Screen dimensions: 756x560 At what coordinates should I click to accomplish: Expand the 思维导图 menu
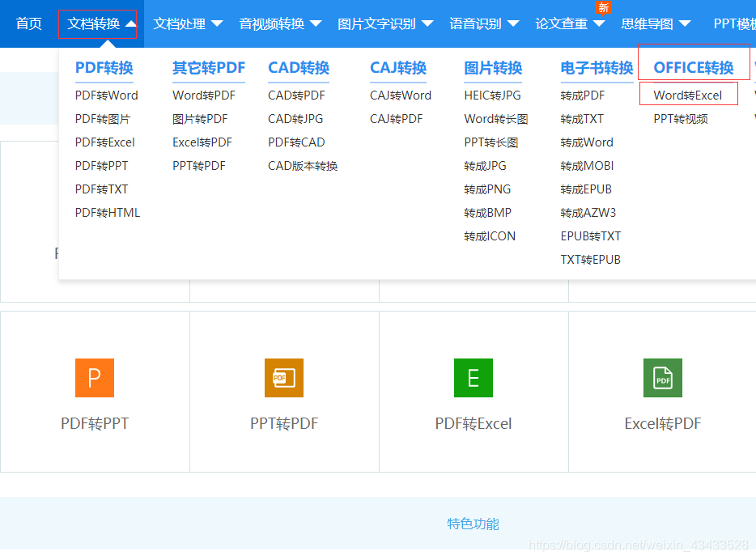tap(656, 23)
